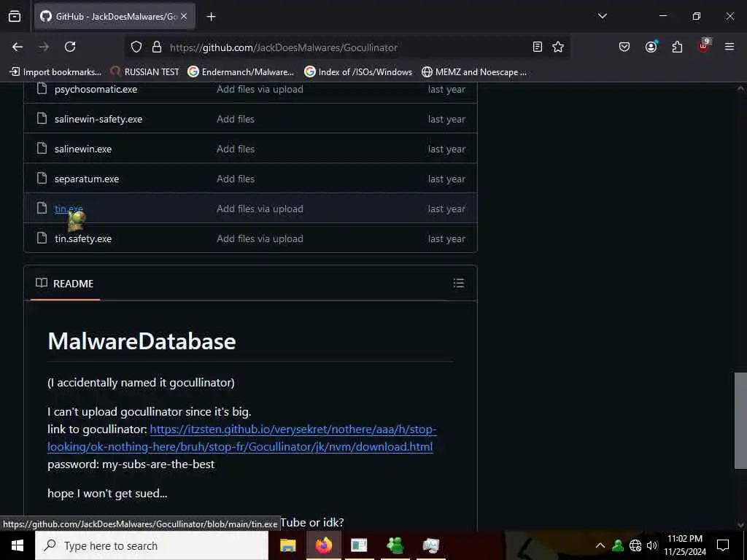Screen dimensions: 747x560
Task: Click MalwareDatabase heading
Action: coord(142,341)
